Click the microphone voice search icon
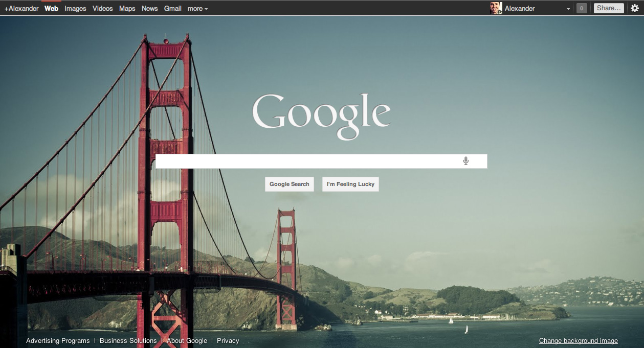644x348 pixels. pyautogui.click(x=465, y=161)
